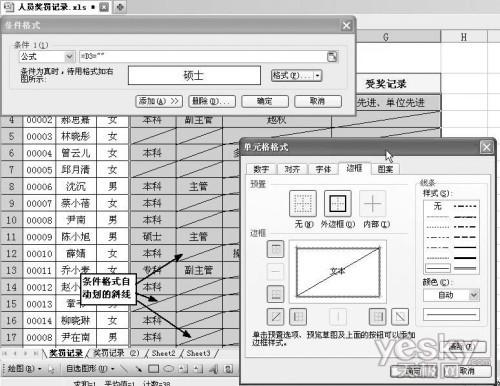Toggle the right border button

(378, 316)
